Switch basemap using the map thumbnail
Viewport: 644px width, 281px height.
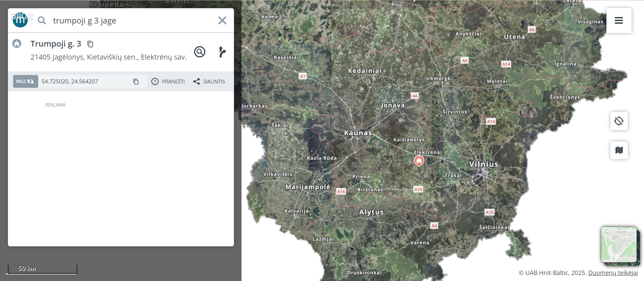pyautogui.click(x=619, y=244)
